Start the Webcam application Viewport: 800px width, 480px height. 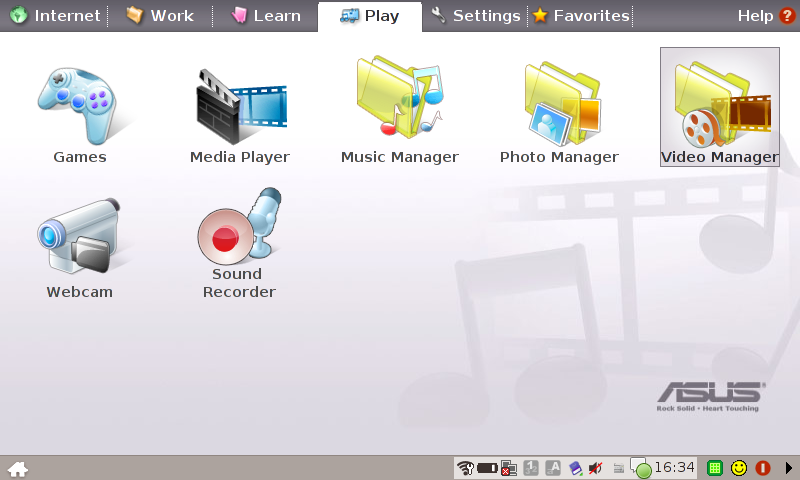pos(80,246)
